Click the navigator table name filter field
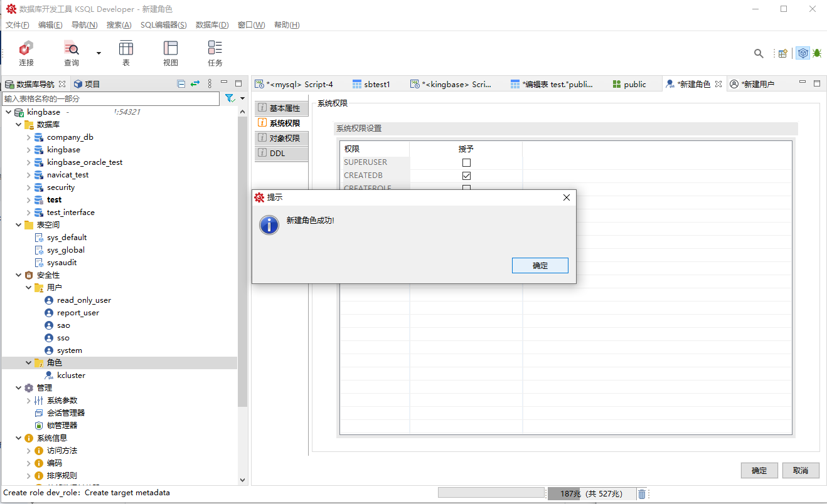 (x=112, y=99)
